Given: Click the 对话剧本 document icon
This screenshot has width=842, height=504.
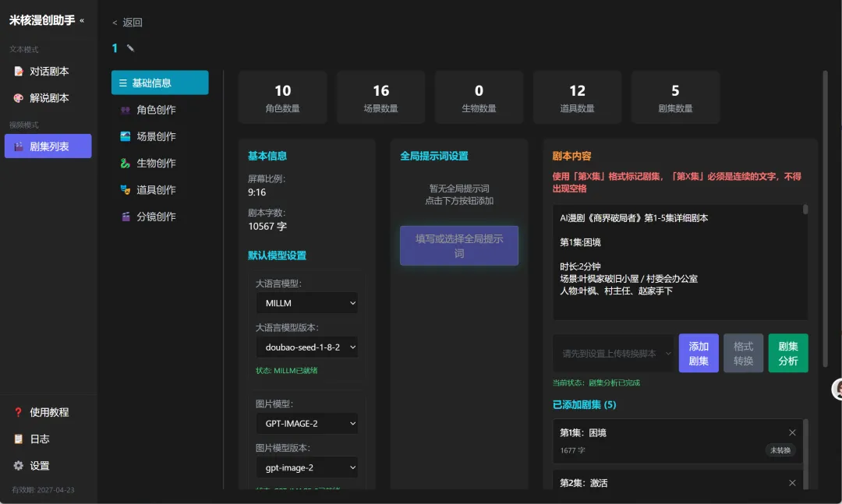Looking at the screenshot, I should point(19,72).
